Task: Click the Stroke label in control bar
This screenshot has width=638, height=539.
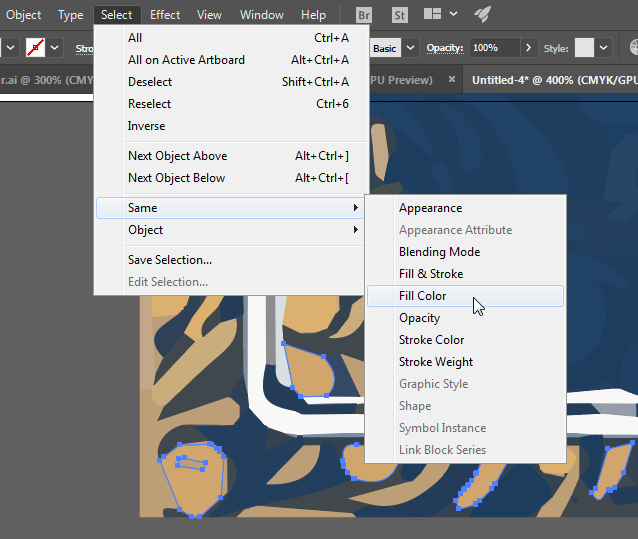Action: (84, 49)
